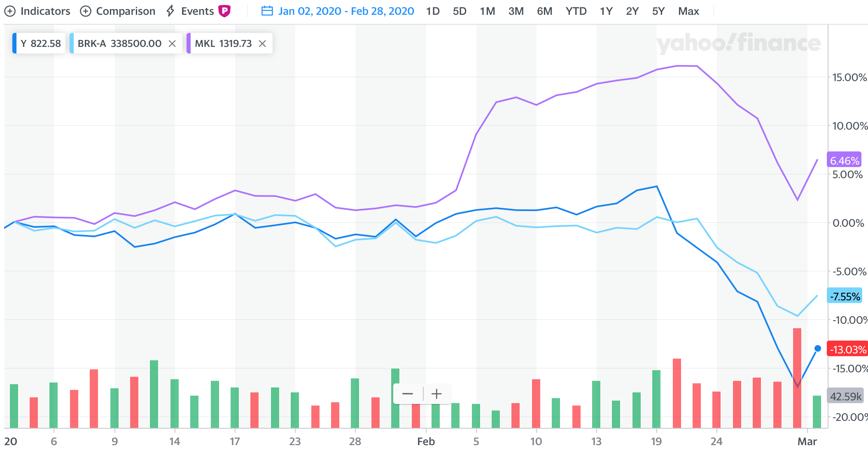Click the 19 date axis label
Viewport: 868px width, 469px height.
[x=656, y=441]
